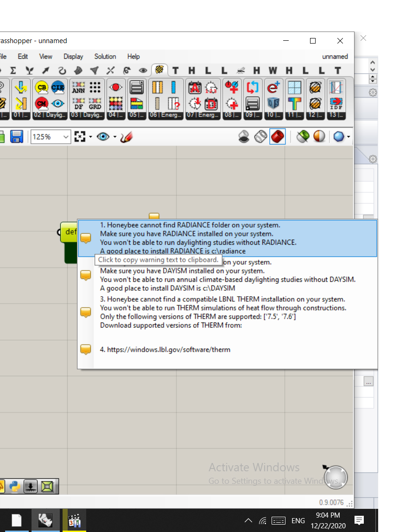Click the Python icon on the canvas toolbar
The image size is (393, 532).
[x=14, y=487]
